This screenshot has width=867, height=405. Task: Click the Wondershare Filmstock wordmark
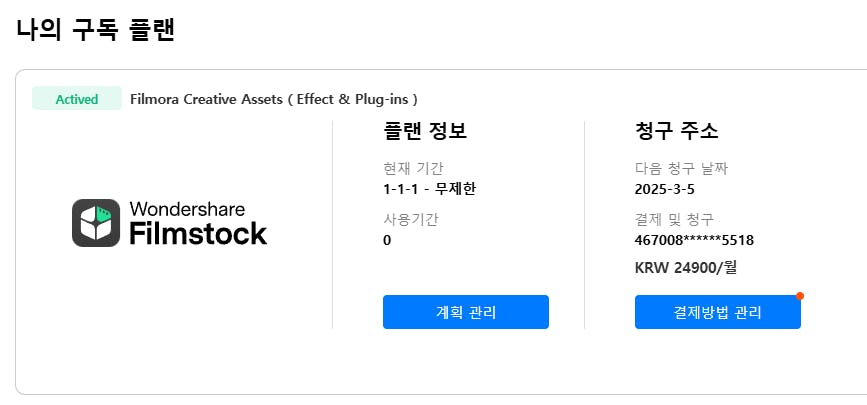(x=198, y=222)
